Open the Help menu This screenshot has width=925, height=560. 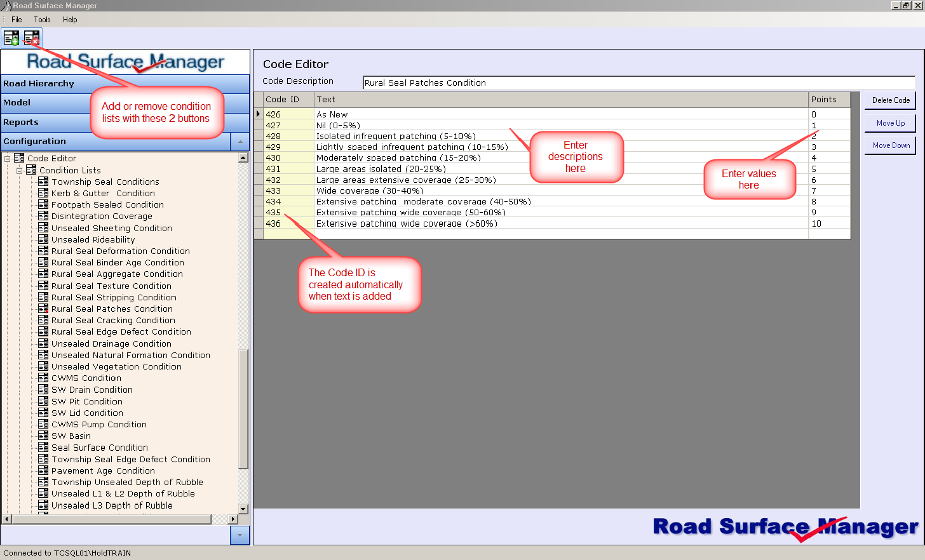70,20
